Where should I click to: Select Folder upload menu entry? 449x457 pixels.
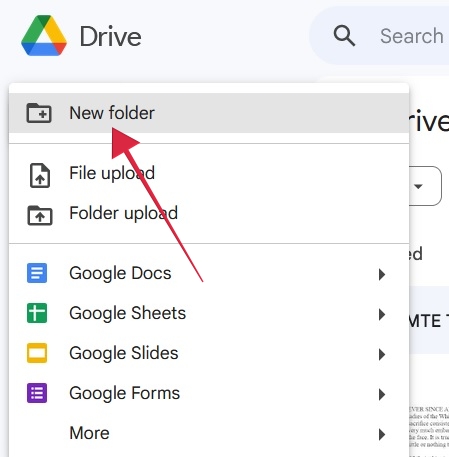click(209, 213)
